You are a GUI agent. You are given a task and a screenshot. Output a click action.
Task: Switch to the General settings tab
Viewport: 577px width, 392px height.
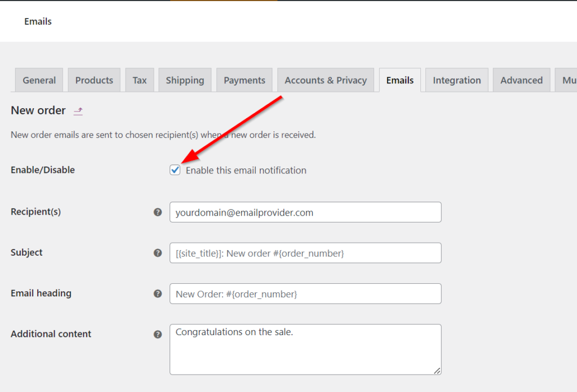[38, 80]
